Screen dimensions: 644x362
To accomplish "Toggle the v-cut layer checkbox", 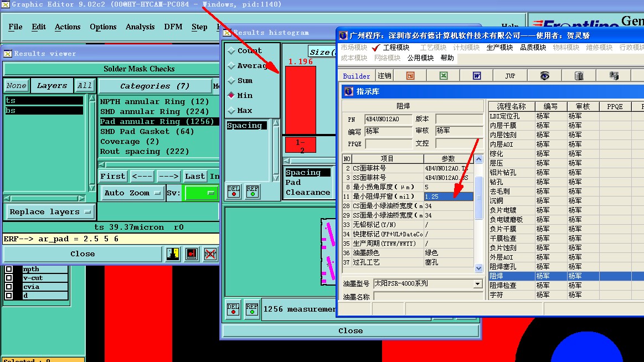I will (9, 278).
